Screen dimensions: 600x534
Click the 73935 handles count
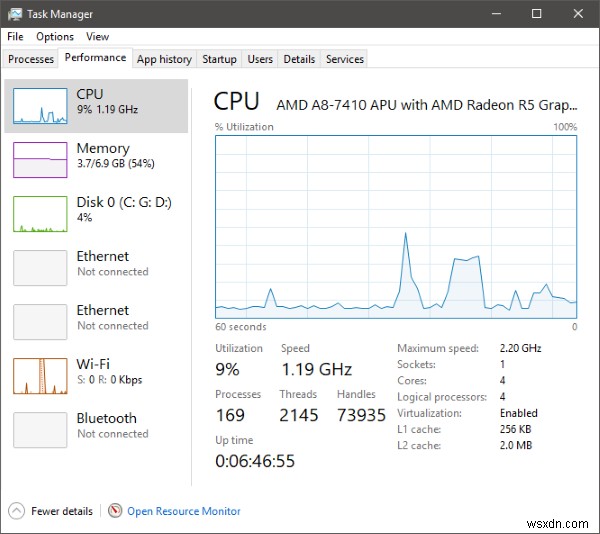(x=361, y=415)
